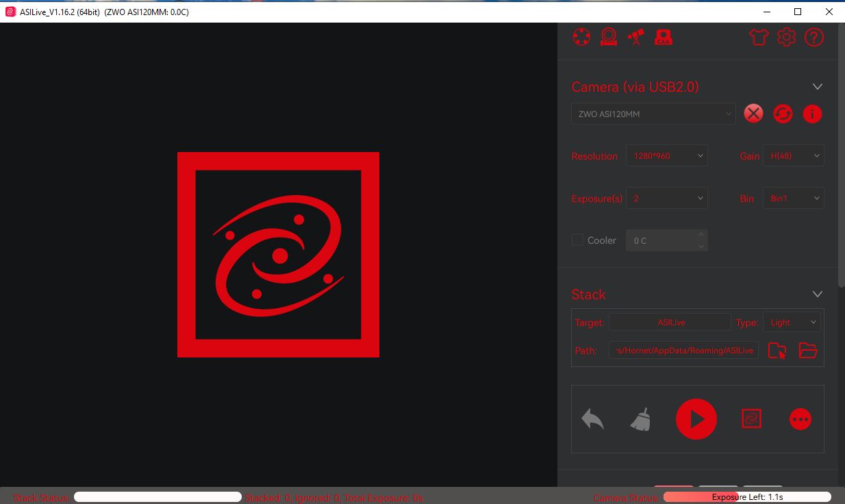This screenshot has height=504, width=845.
Task: Maximize the ASILive window
Action: pyautogui.click(x=798, y=12)
